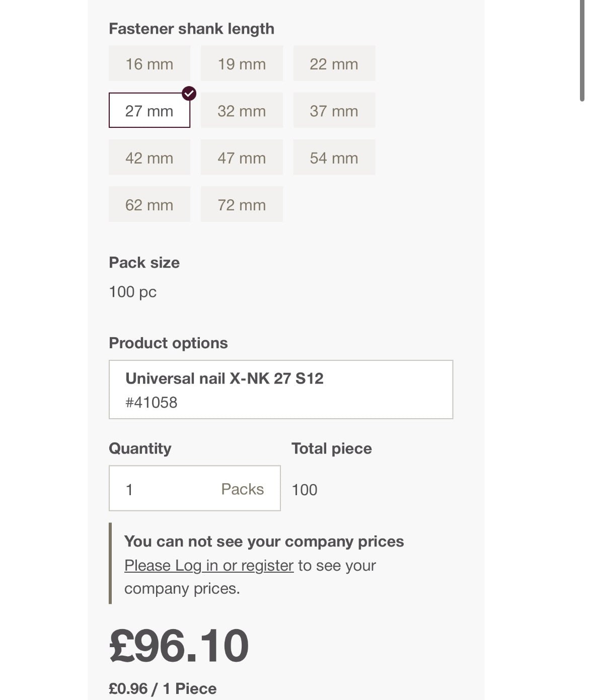Click the selected 27 mm option
Image resolution: width=589 pixels, height=700 pixels.
pyautogui.click(x=149, y=111)
